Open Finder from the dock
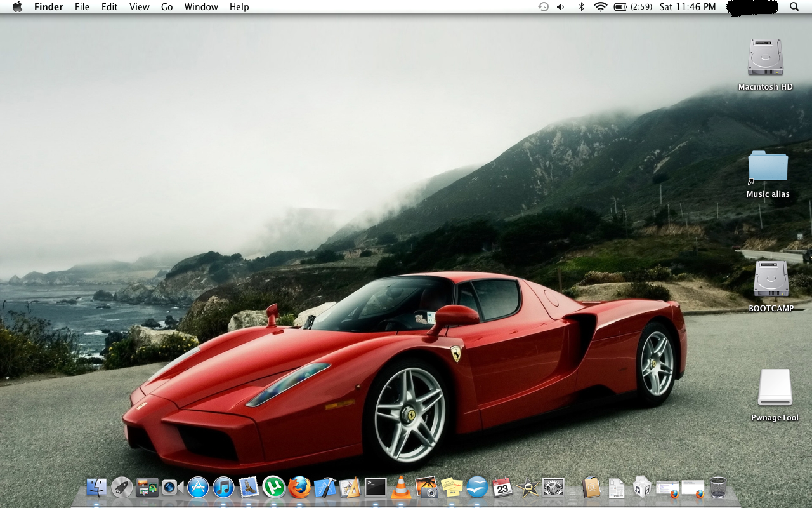 (x=96, y=488)
